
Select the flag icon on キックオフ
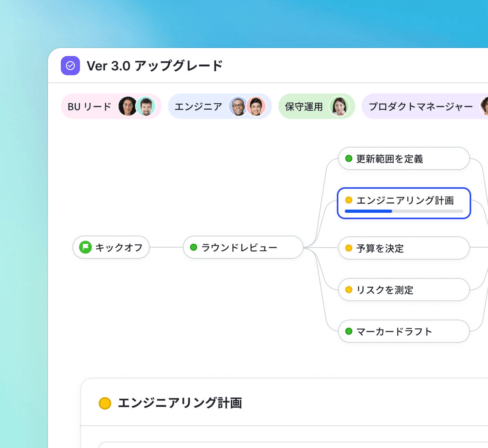pyautogui.click(x=85, y=247)
